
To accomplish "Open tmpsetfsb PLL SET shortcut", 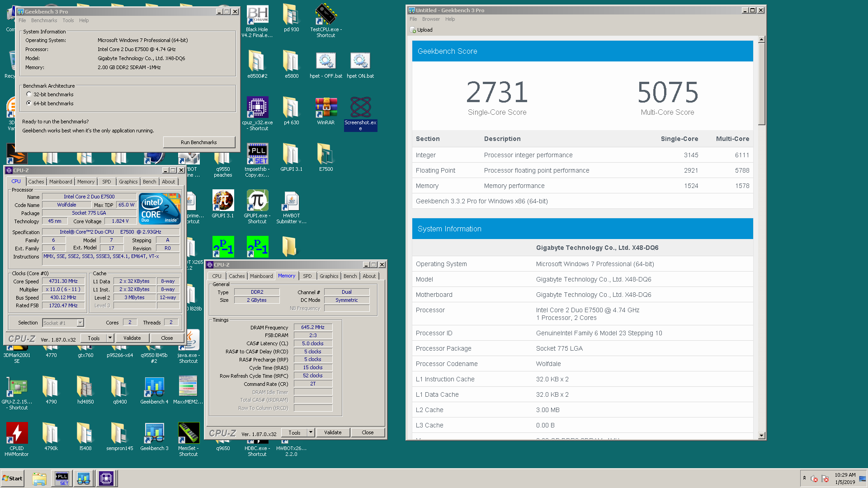I will [257, 160].
